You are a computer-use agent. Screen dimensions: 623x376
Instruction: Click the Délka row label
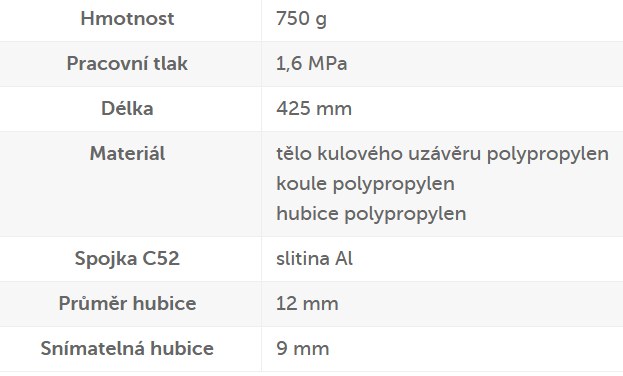pyautogui.click(x=127, y=109)
